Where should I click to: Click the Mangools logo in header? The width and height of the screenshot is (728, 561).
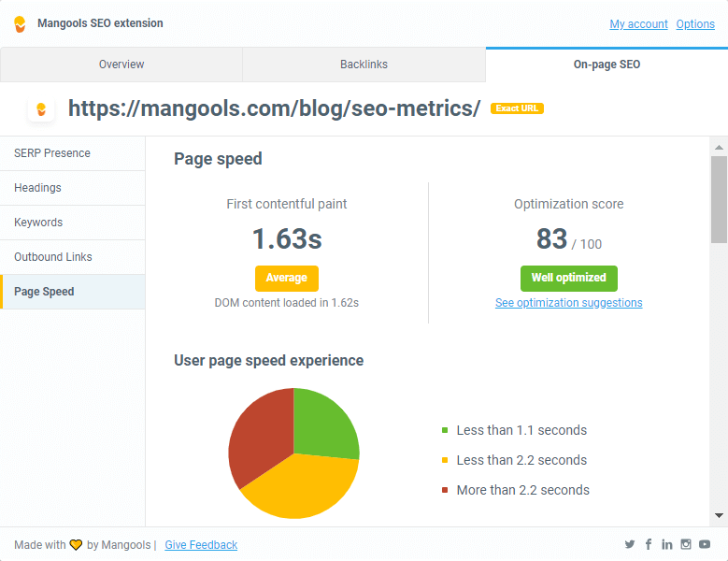(20, 24)
